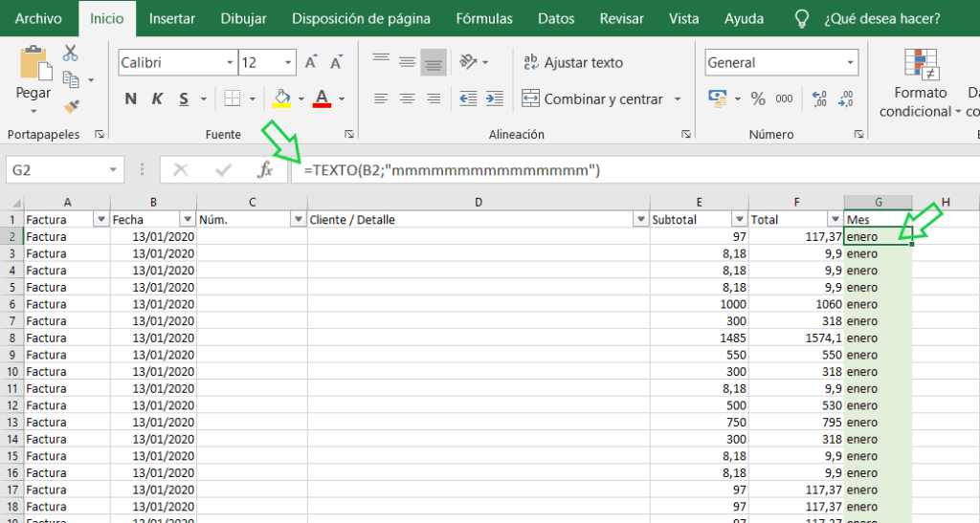Open the font size 12 dropdown
The image size is (980, 523).
click(x=287, y=62)
